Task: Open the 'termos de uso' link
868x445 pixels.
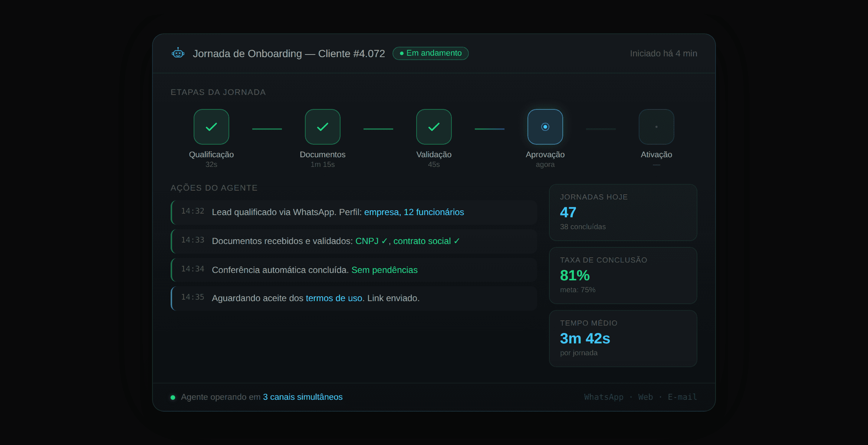Action: pos(333,298)
